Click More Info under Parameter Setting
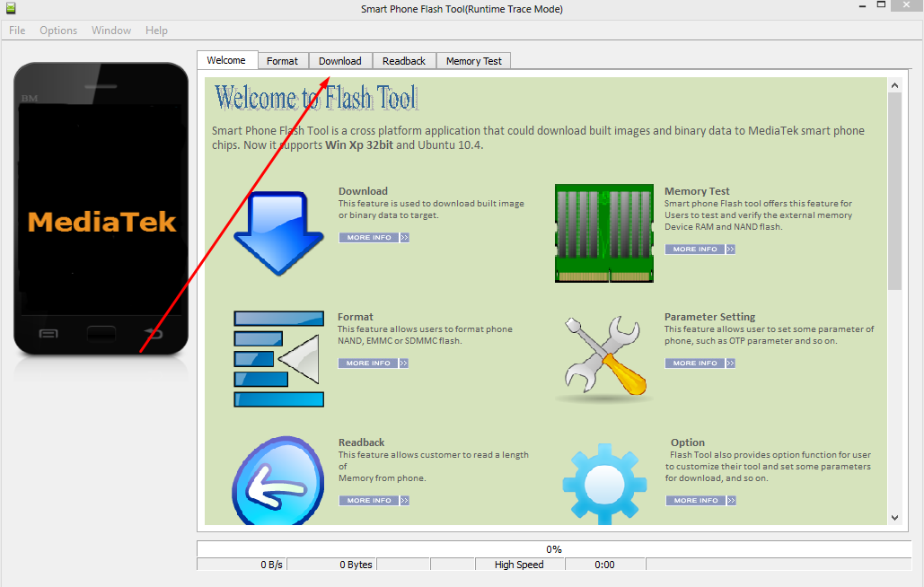Screen dimensions: 924x587 (700, 364)
